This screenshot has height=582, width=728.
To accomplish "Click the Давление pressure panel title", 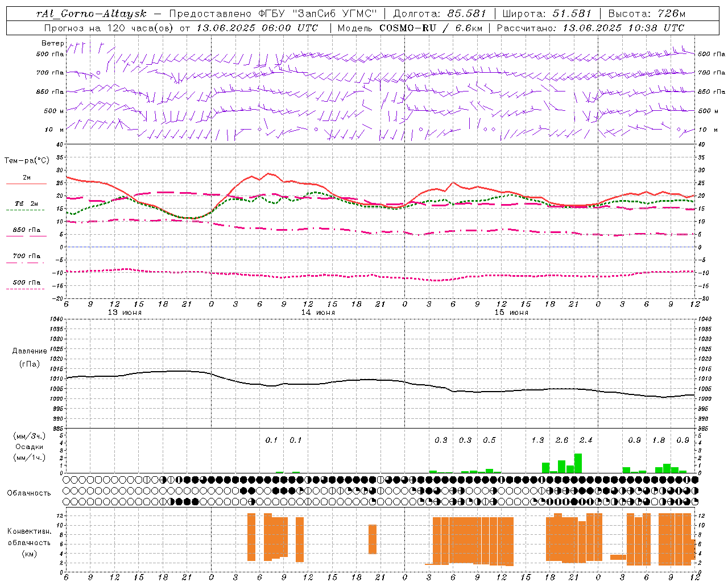I will pyautogui.click(x=30, y=351).
